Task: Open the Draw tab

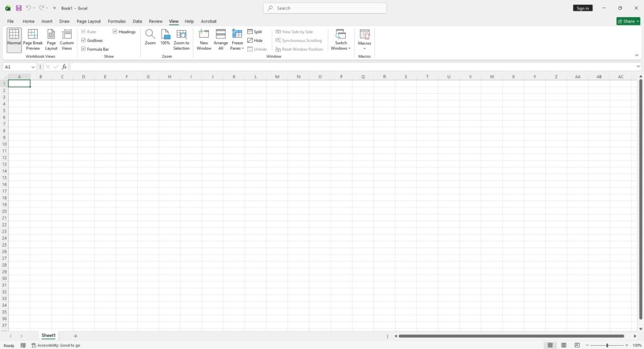Action: coord(64,21)
